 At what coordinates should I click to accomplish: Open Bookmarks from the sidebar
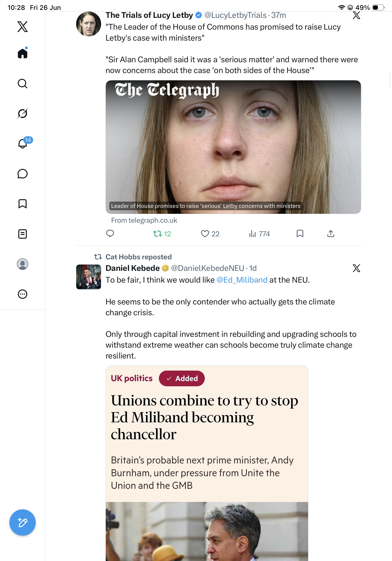click(23, 204)
